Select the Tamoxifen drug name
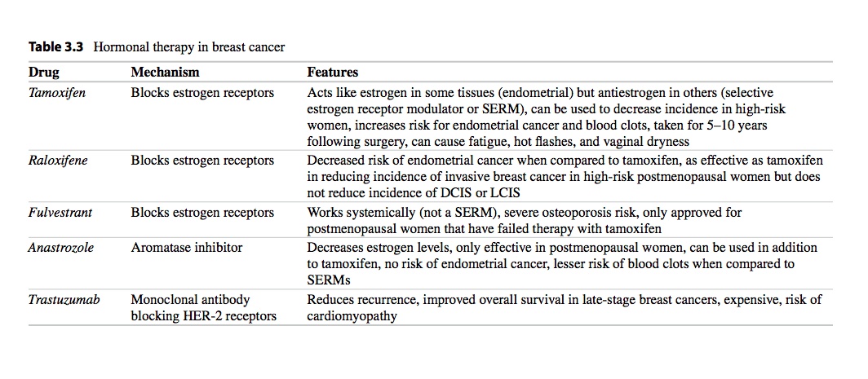The width and height of the screenshot is (868, 379). click(x=57, y=93)
